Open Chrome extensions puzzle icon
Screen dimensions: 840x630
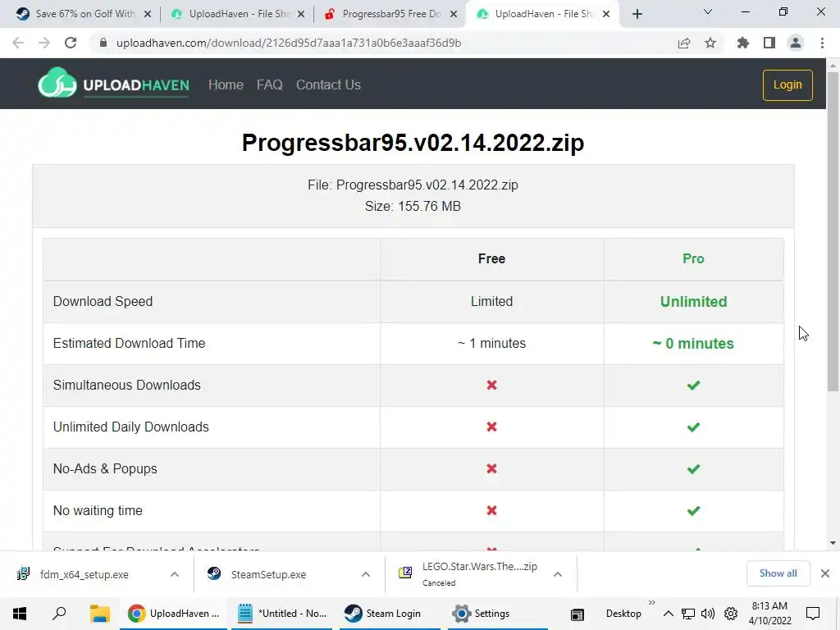742,43
